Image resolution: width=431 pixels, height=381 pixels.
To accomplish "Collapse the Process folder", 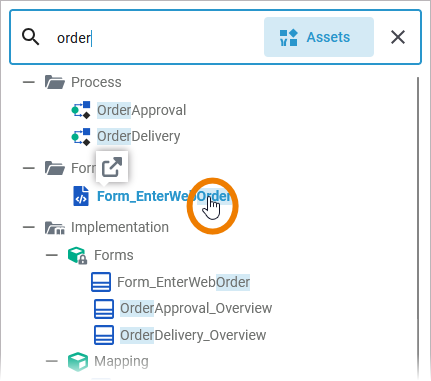I will pyautogui.click(x=29, y=82).
